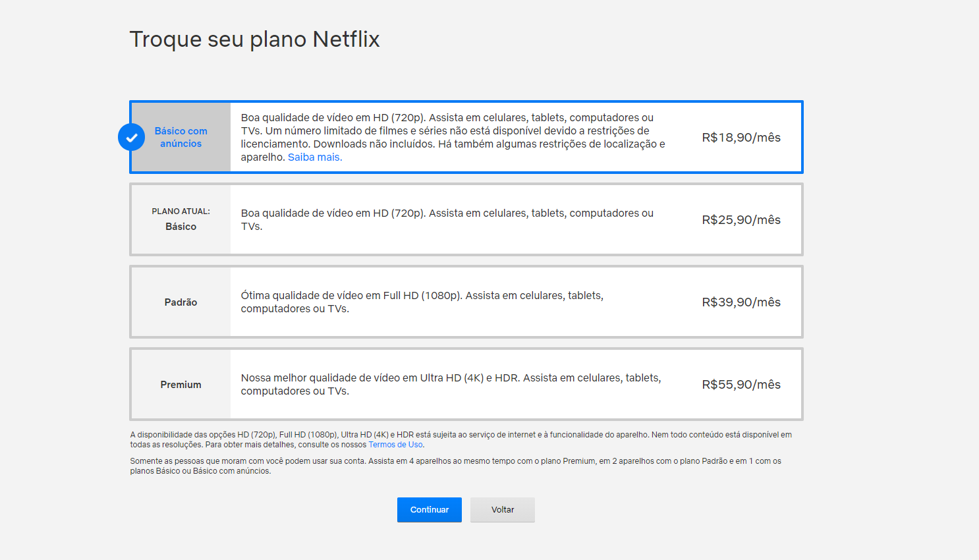Open the Saiba mais link
The image size is (979, 560).
(x=315, y=157)
